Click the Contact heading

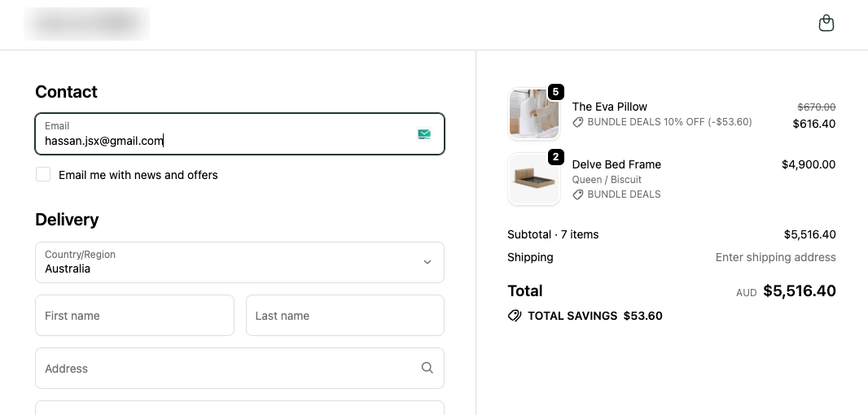tap(66, 92)
